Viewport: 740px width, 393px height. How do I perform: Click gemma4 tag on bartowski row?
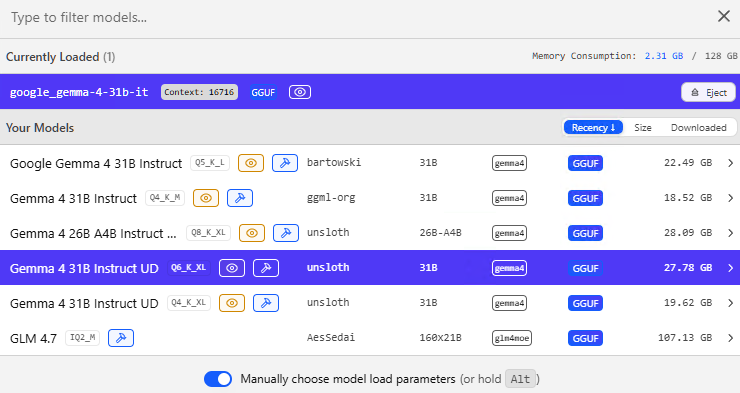509,163
